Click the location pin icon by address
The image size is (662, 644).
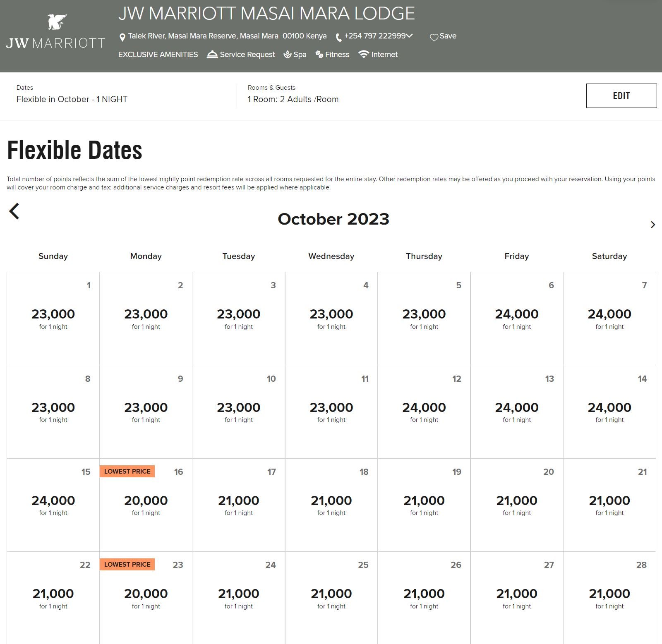[122, 38]
